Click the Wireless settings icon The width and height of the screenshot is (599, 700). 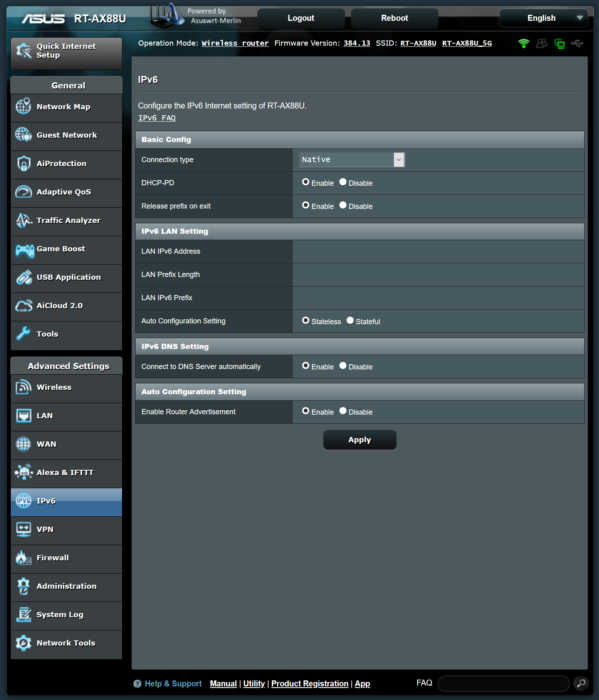click(24, 387)
